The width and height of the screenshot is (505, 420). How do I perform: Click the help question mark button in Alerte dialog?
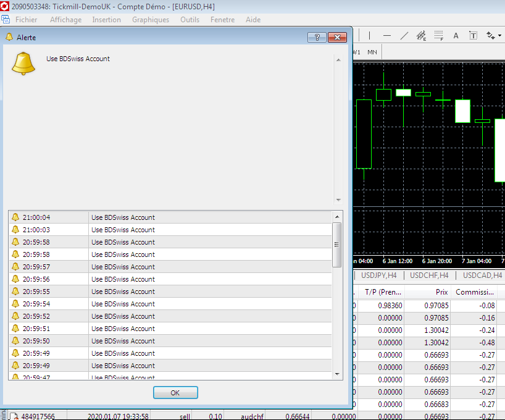pos(317,37)
